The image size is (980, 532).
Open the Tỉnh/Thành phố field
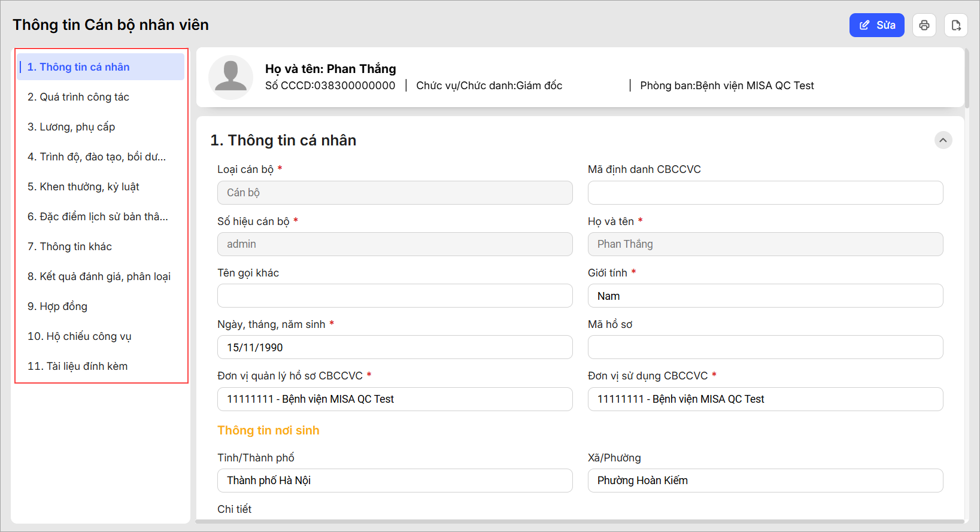[x=395, y=481]
